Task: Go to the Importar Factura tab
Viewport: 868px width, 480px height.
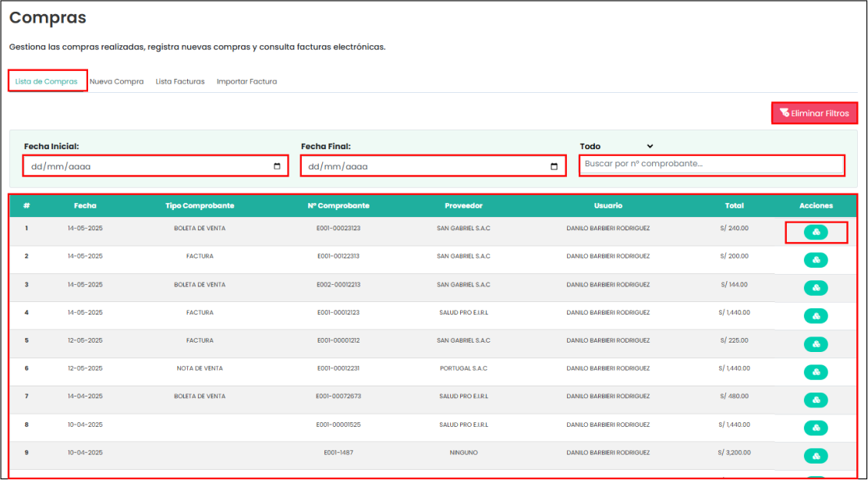Action: (246, 81)
